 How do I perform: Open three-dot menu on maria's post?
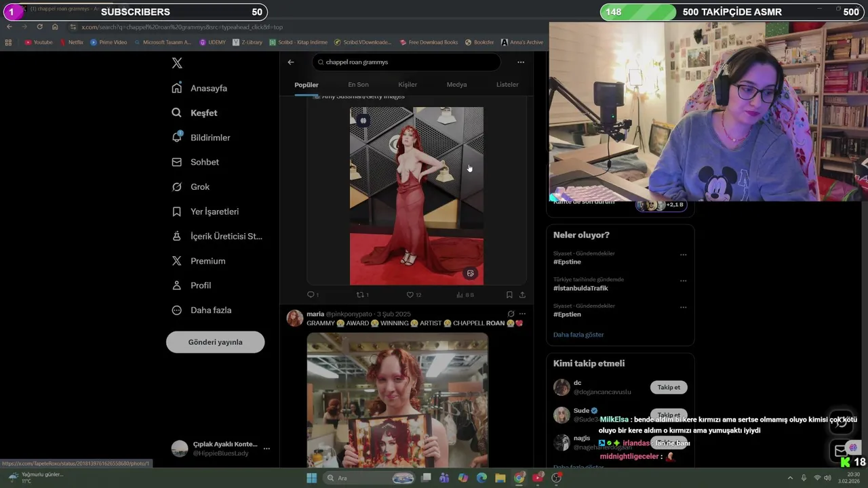point(522,314)
